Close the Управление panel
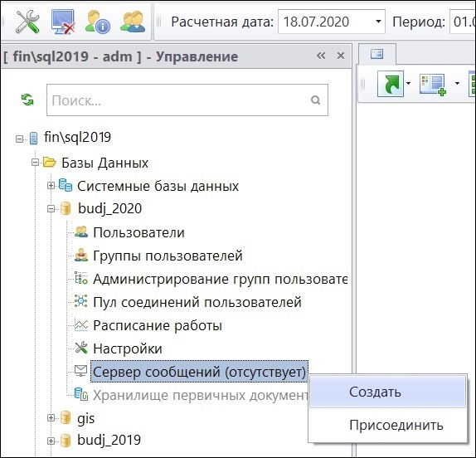This screenshot has height=458, width=476. coord(341,56)
